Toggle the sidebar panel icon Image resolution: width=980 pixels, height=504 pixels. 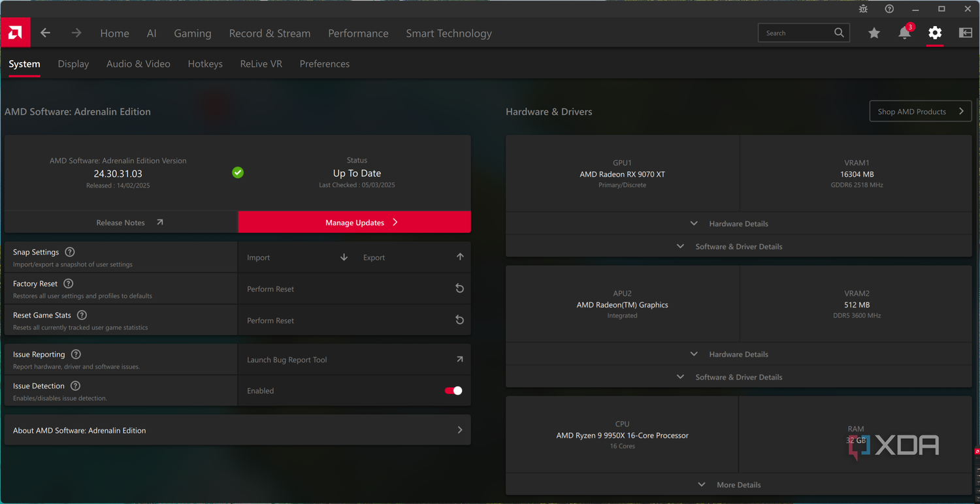coord(966,33)
